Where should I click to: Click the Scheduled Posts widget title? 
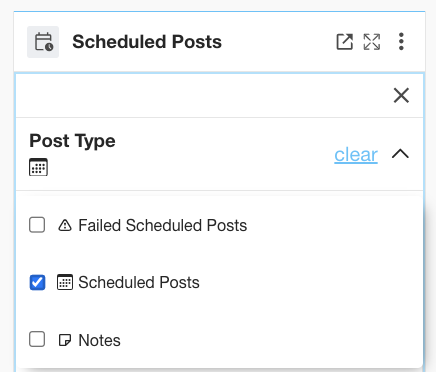pyautogui.click(x=147, y=42)
